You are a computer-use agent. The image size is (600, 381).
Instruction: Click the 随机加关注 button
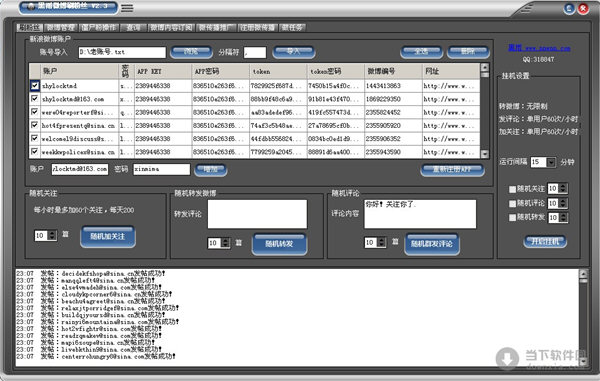(x=108, y=236)
